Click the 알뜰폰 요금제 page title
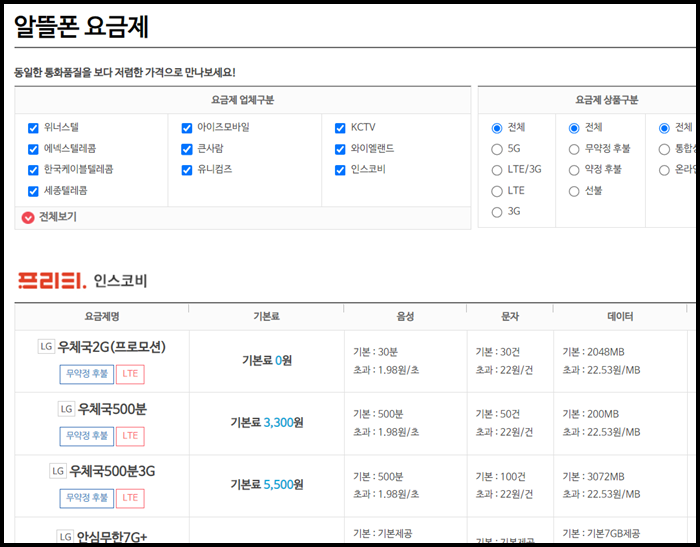This screenshot has height=547, width=700. [x=81, y=27]
